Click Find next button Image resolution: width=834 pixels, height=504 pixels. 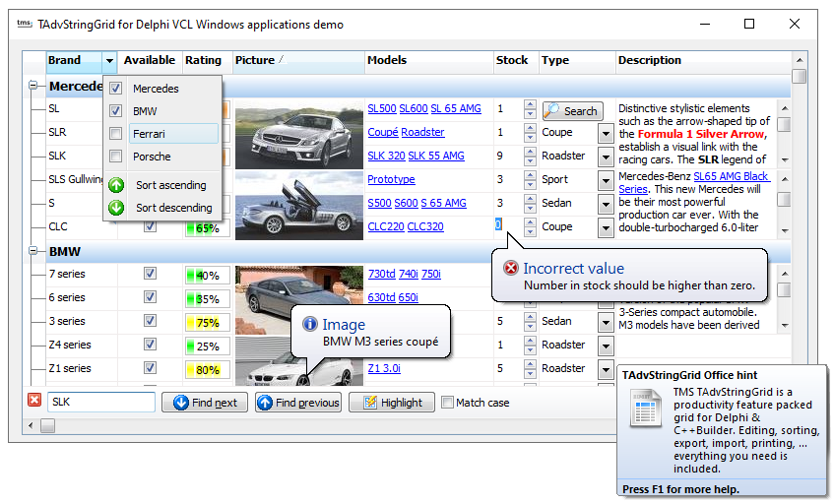click(x=205, y=403)
